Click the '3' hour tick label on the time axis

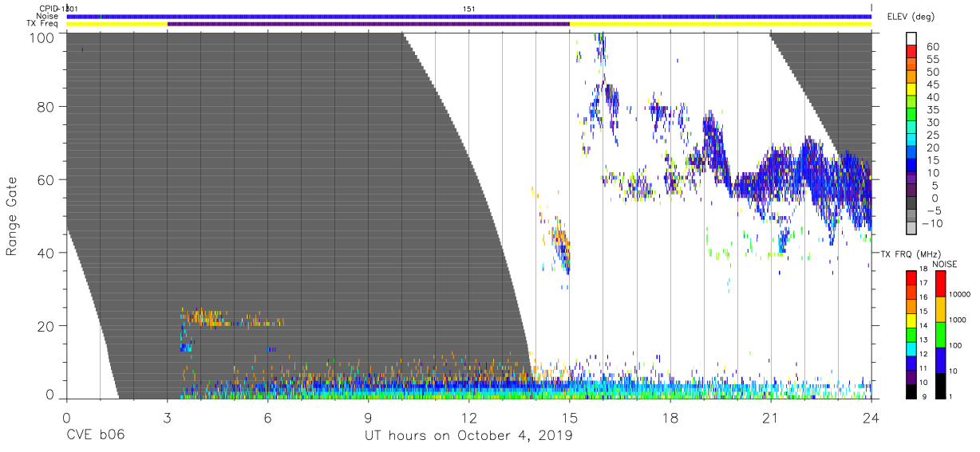(167, 417)
